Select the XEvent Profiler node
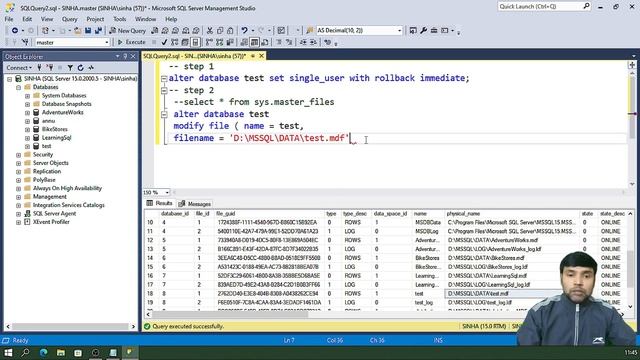The height and width of the screenshot is (360, 640). (51, 222)
